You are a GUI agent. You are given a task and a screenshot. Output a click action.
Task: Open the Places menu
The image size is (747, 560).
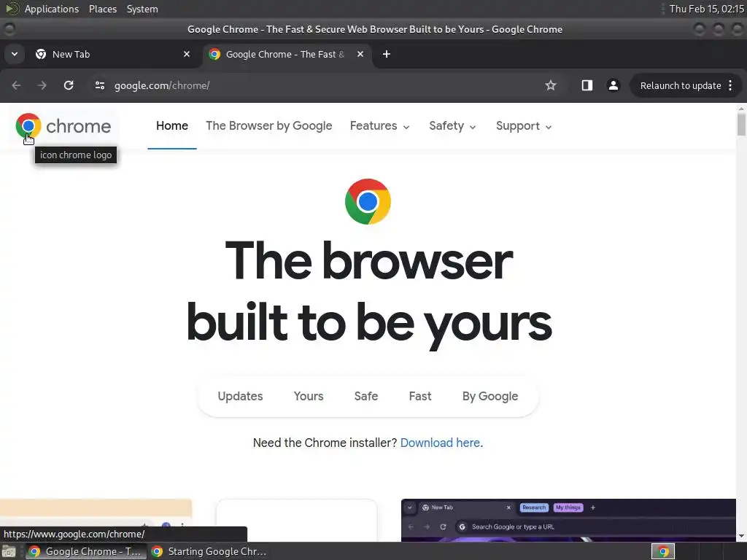(x=102, y=9)
